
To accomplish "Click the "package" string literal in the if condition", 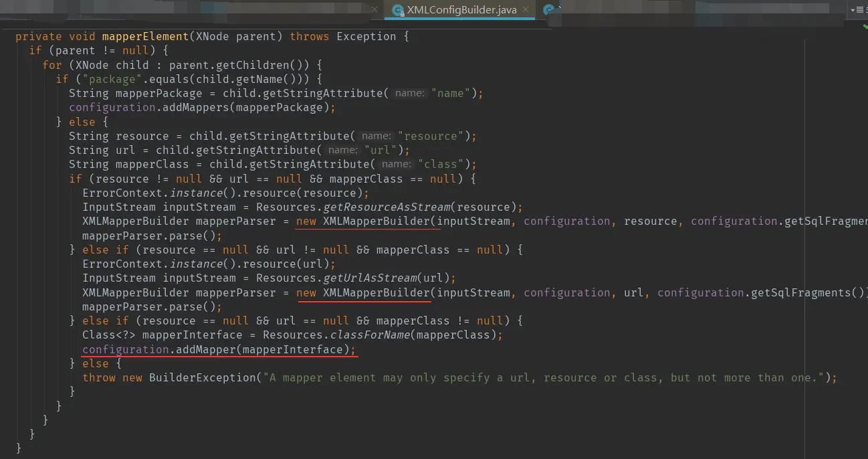I will click(112, 78).
